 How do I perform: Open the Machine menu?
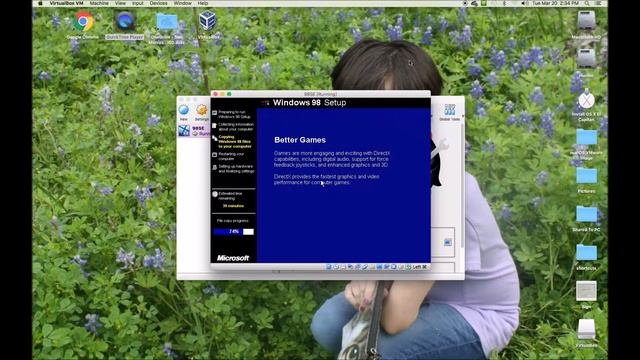[99, 3]
